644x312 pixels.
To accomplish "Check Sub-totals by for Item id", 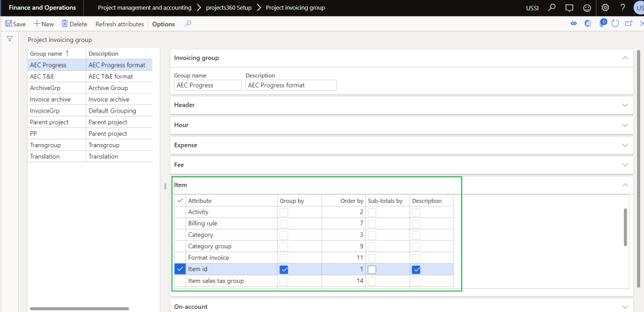I will point(372,270).
